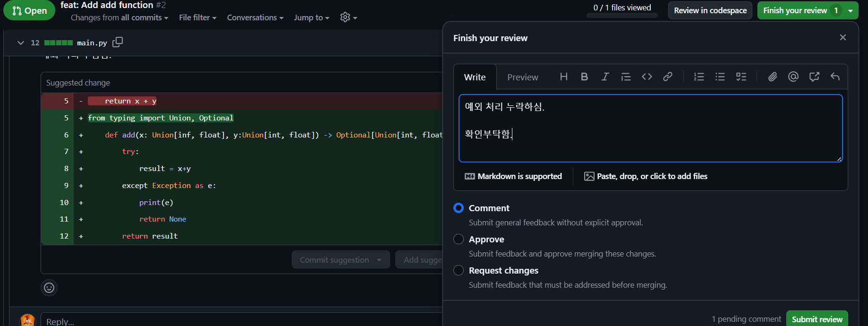Click user avatar beside Reply field
This screenshot has width=868, height=326.
(27, 320)
